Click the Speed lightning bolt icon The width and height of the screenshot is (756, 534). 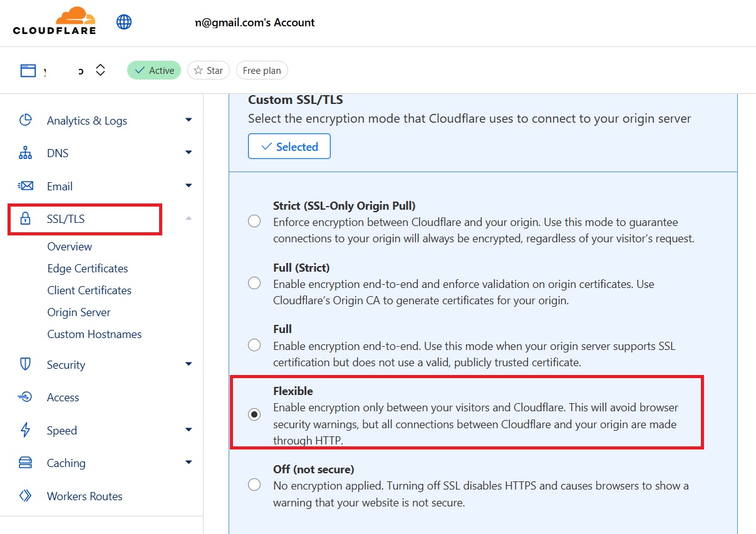point(26,430)
